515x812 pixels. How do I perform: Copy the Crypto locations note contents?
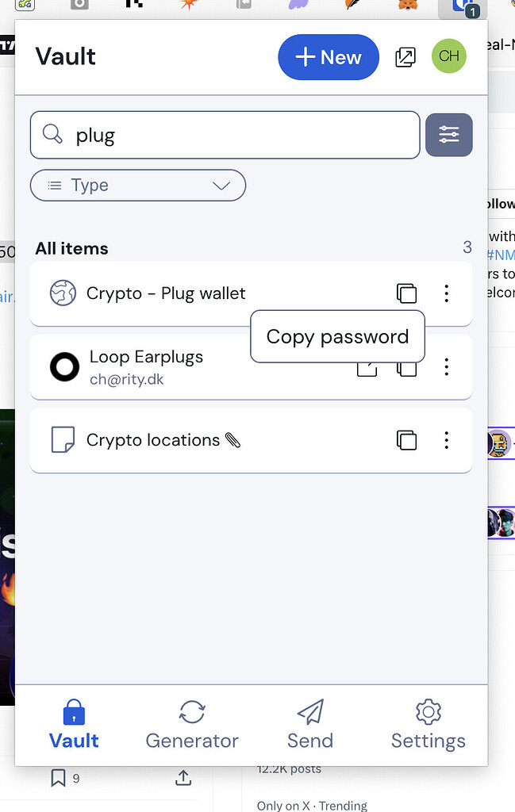[406, 440]
